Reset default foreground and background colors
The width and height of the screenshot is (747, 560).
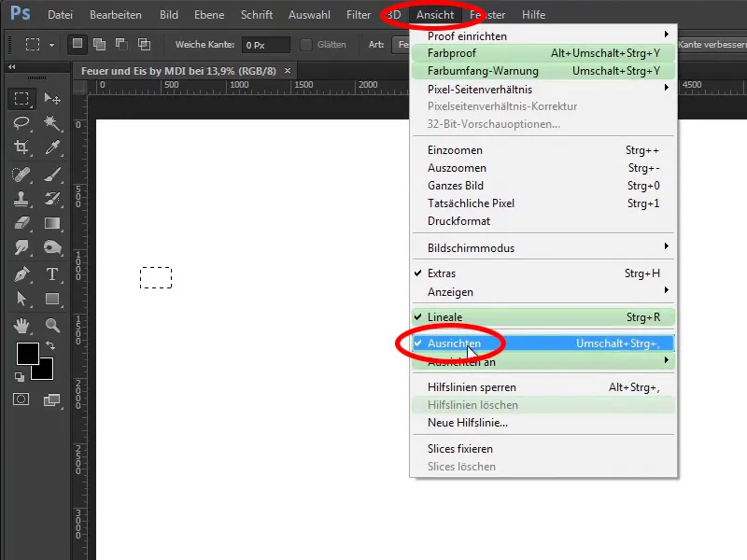(20, 377)
